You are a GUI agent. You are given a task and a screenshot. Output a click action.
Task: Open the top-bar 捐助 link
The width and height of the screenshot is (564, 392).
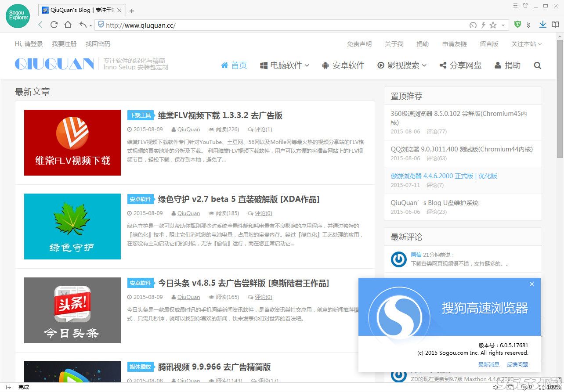click(423, 44)
